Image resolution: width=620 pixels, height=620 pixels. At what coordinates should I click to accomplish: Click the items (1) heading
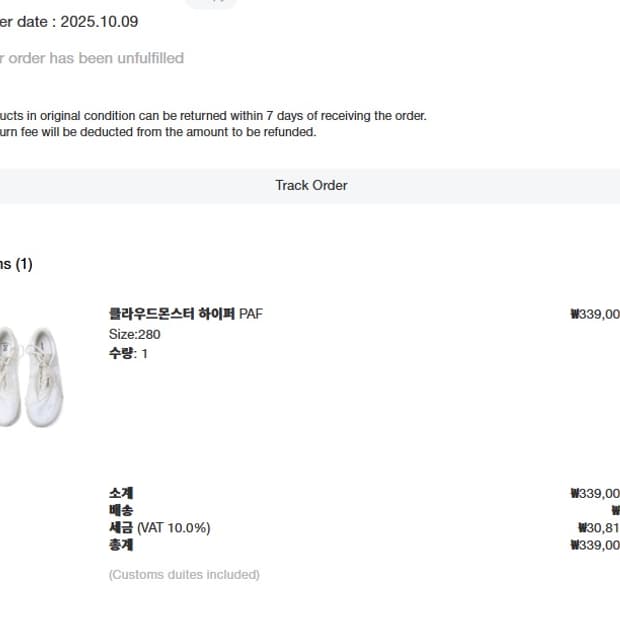click(16, 264)
